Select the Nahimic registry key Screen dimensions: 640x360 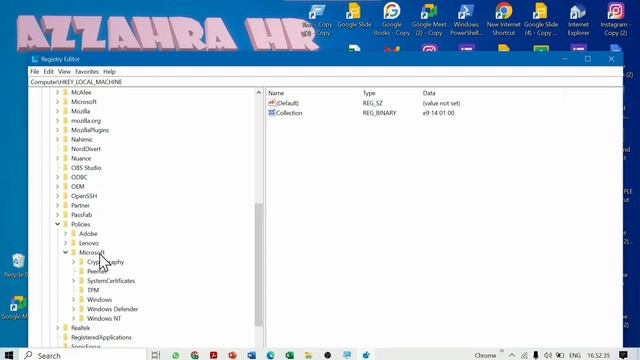pyautogui.click(x=82, y=140)
